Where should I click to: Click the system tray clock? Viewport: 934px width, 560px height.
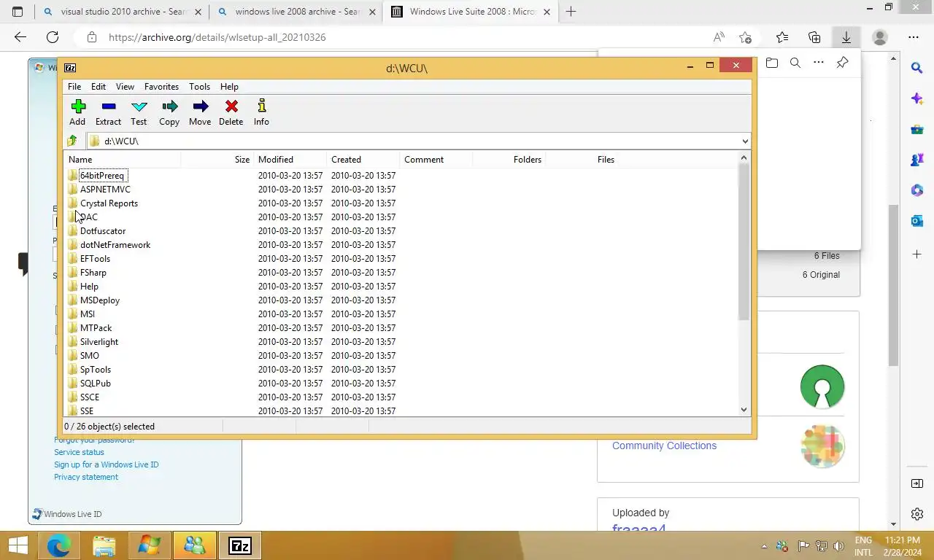902,546
